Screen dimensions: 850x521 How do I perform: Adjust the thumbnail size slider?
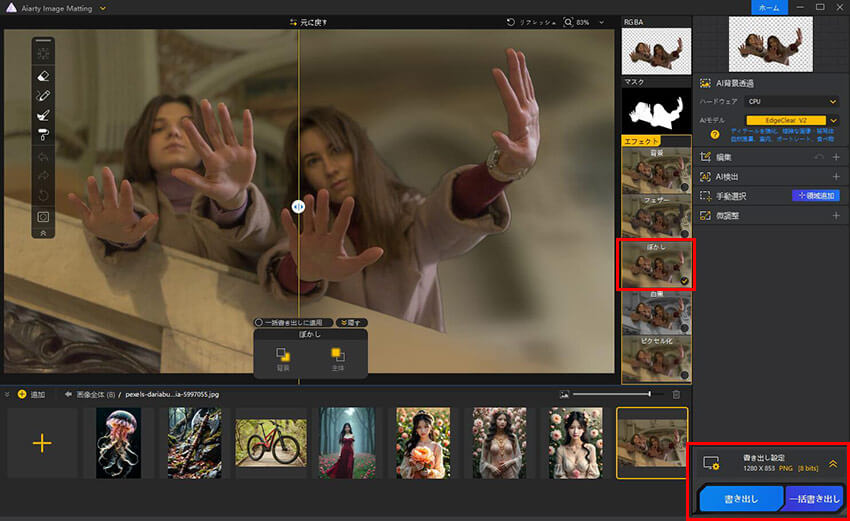click(x=650, y=395)
